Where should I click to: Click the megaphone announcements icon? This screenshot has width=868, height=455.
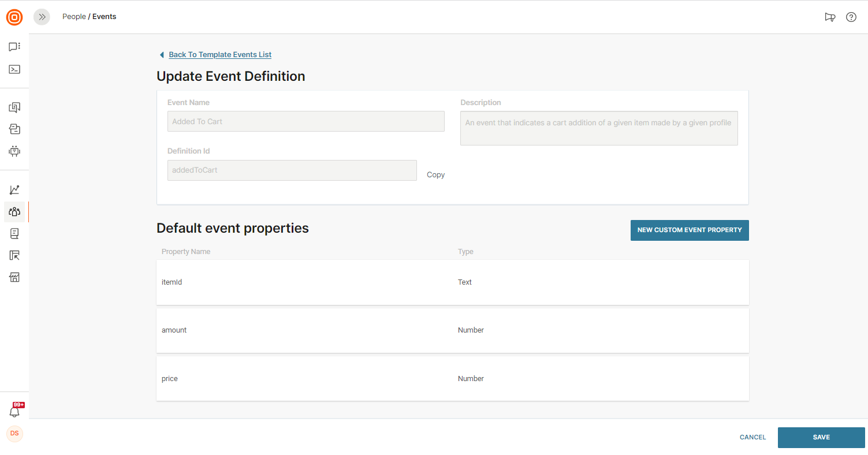[830, 17]
